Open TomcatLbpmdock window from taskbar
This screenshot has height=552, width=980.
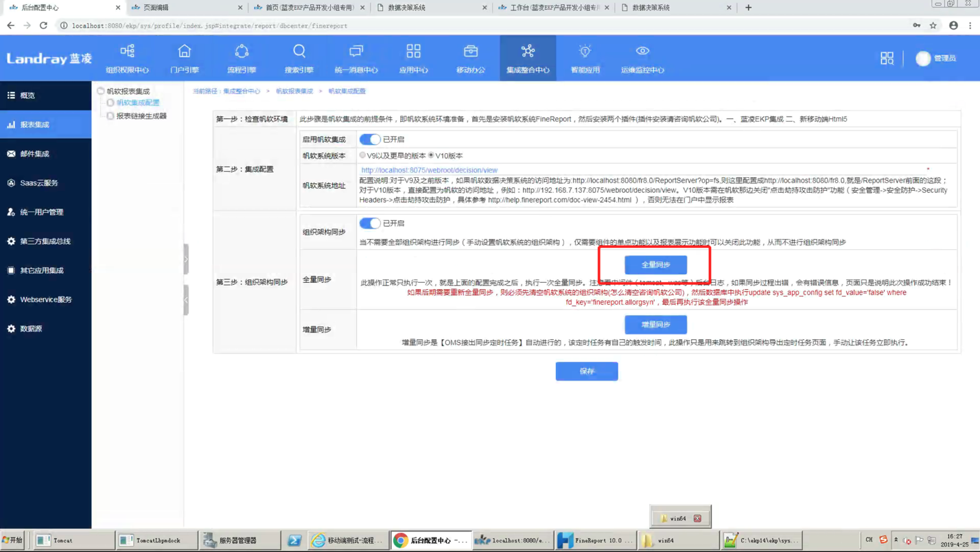coord(156,540)
